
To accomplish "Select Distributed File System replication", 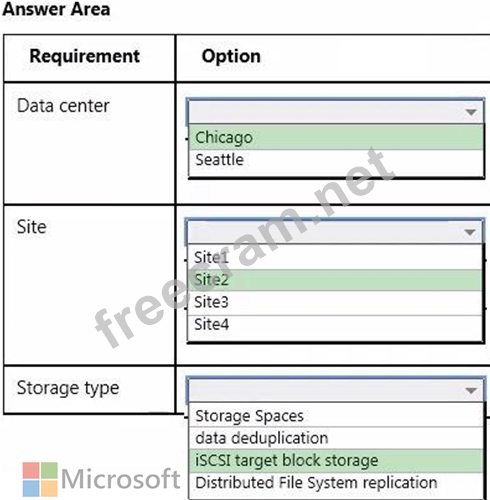I will tap(336, 483).
